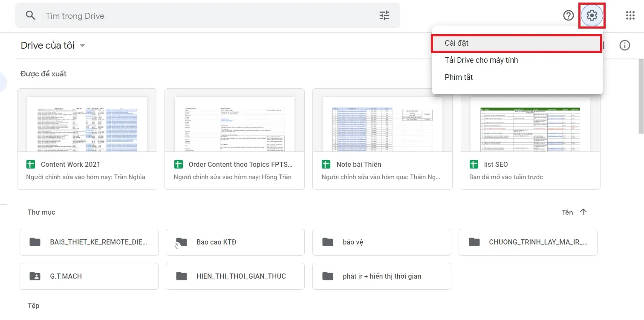
Task: Open Note bài Thiên preview thumbnail
Action: point(382,124)
